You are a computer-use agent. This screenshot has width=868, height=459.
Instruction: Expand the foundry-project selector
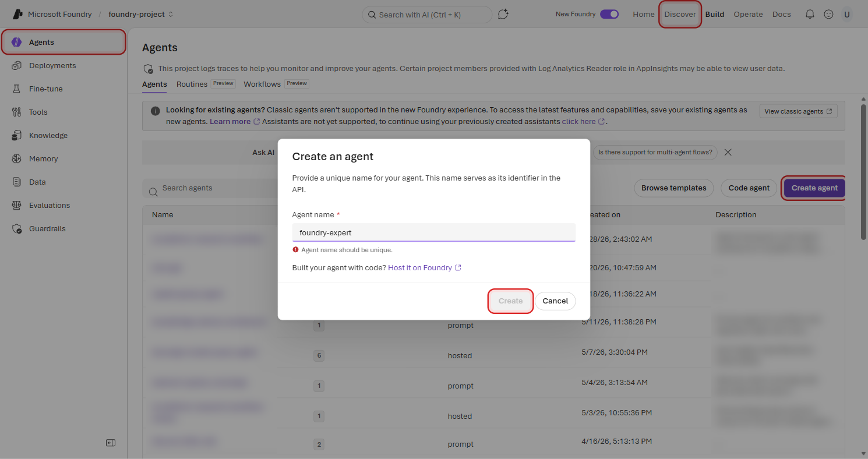pyautogui.click(x=140, y=14)
